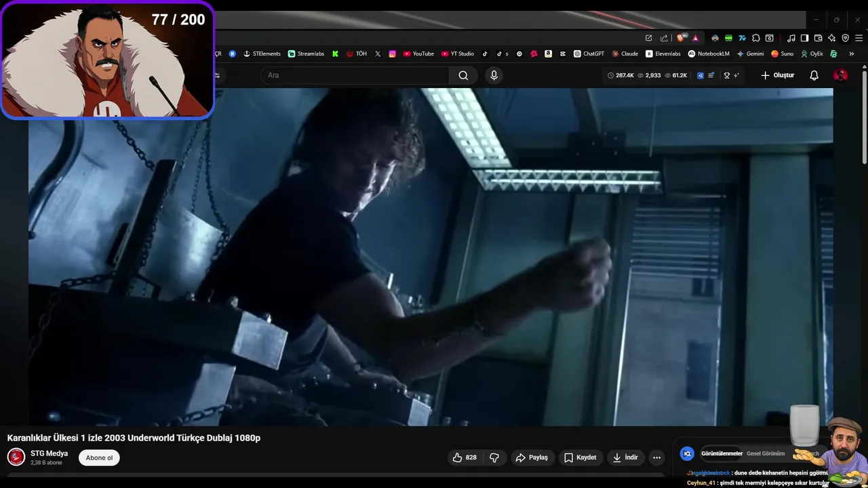Image resolution: width=868 pixels, height=488 pixels.
Task: Open the Brave VPN shield icon
Action: [845, 38]
